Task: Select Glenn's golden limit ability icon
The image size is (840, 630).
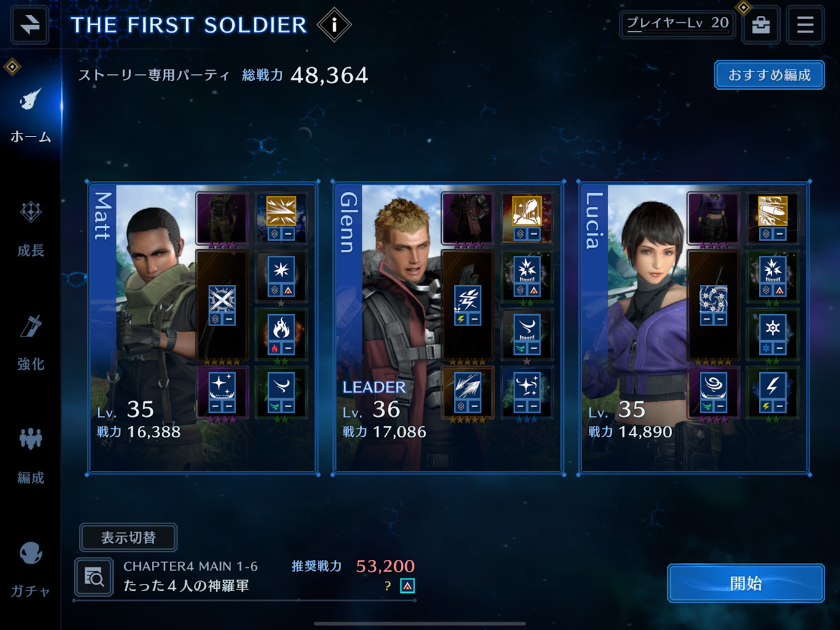Action: click(527, 218)
